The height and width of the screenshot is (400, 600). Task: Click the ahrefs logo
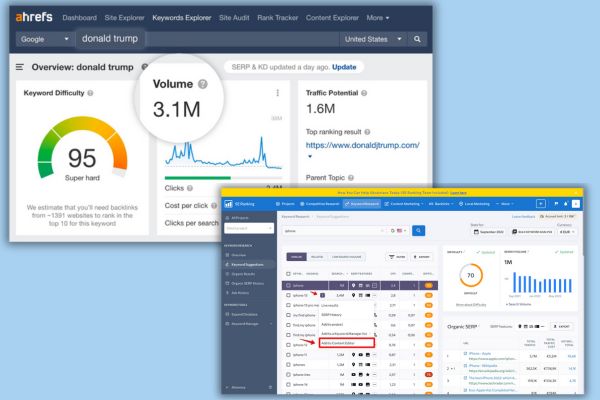point(34,17)
